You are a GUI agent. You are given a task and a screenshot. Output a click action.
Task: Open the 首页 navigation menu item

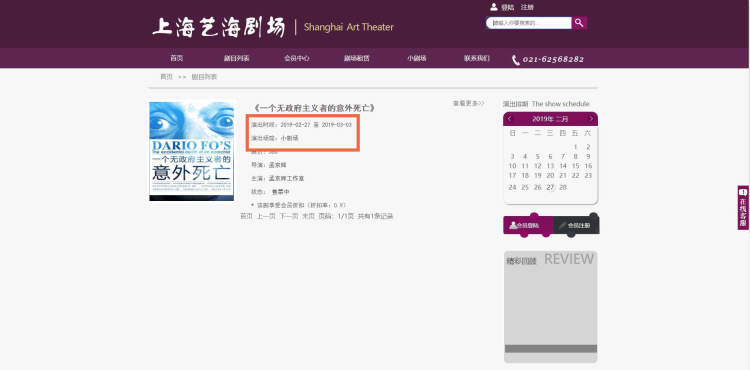(176, 58)
